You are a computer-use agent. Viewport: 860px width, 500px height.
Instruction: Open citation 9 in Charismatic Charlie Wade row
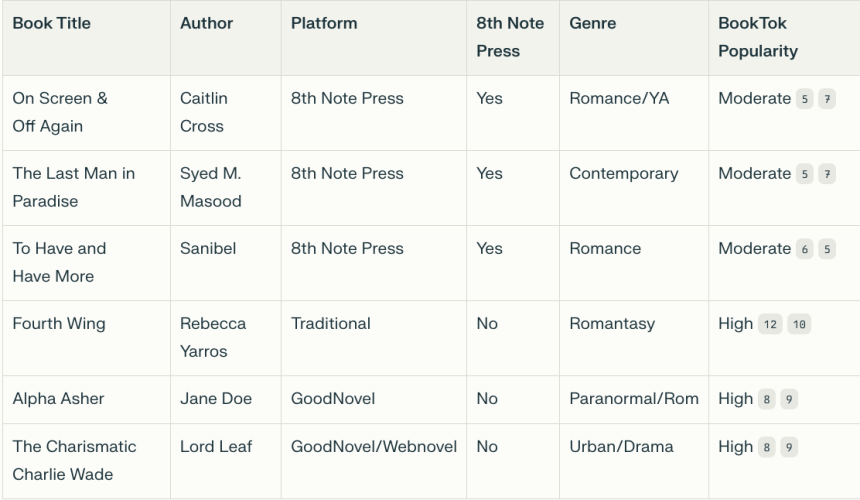[789, 447]
